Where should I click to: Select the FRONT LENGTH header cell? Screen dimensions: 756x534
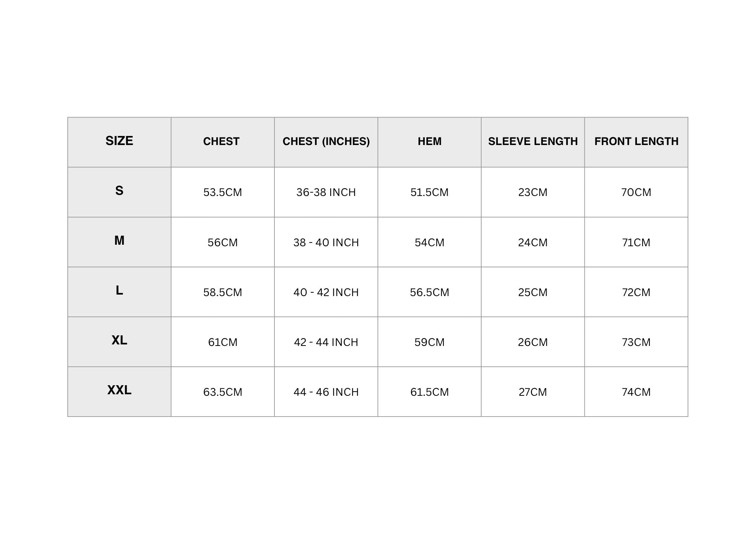click(636, 141)
